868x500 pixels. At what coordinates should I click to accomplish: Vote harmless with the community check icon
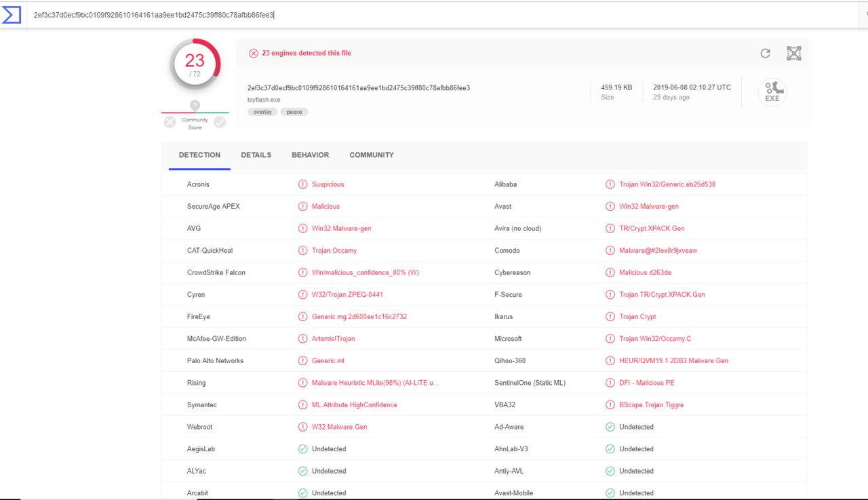point(220,122)
